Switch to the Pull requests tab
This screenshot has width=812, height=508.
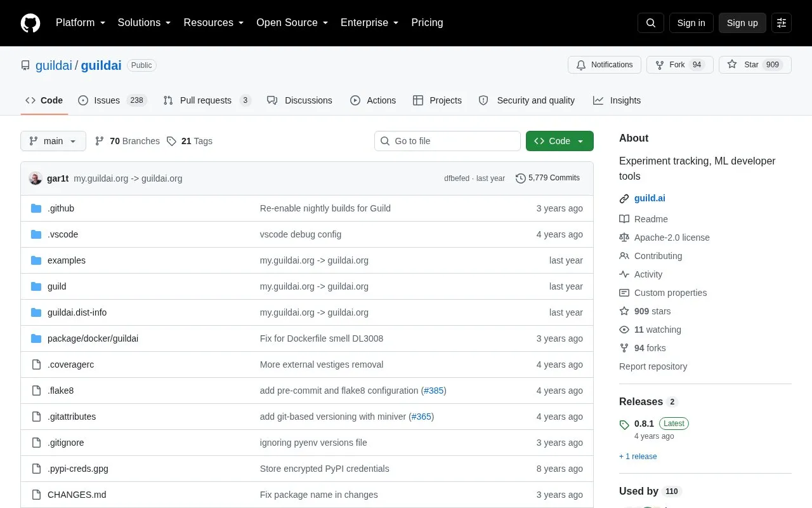[207, 100]
